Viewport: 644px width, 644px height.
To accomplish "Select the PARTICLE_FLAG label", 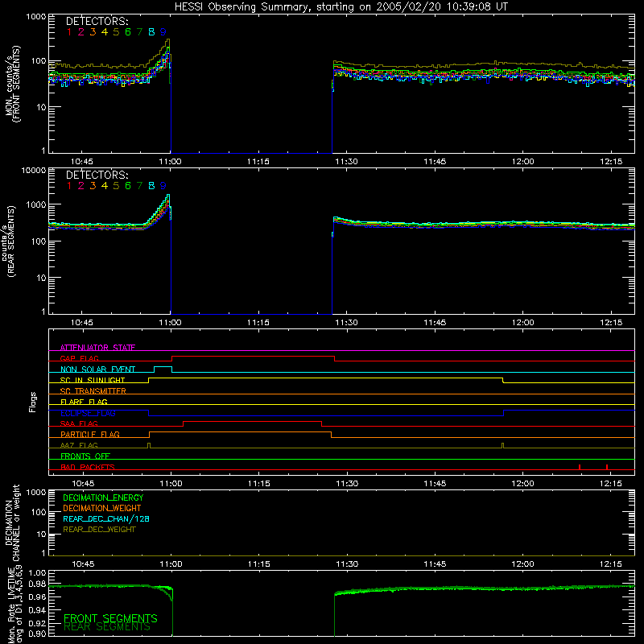I will (90, 435).
